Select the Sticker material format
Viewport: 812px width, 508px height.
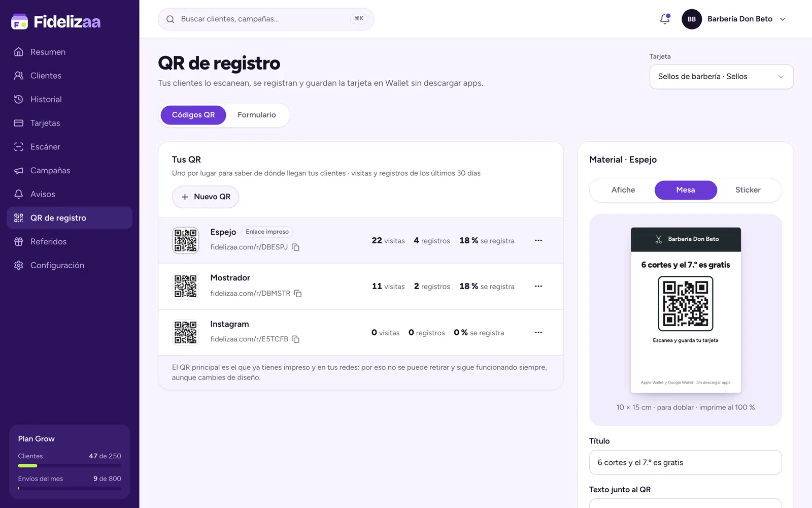748,190
